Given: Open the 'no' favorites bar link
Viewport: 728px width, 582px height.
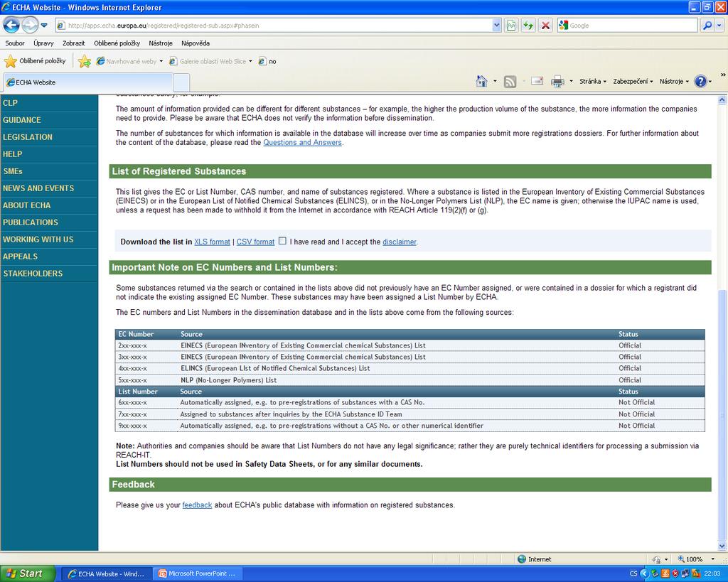Looking at the screenshot, I should click(x=267, y=61).
